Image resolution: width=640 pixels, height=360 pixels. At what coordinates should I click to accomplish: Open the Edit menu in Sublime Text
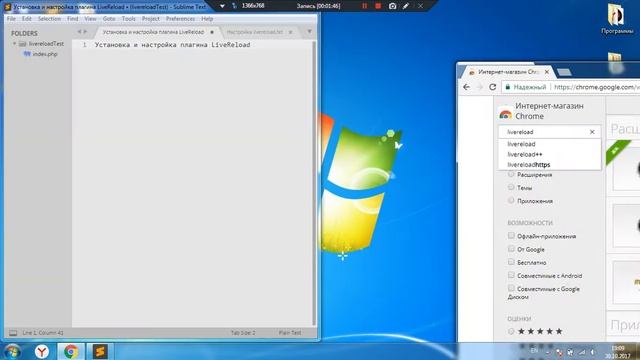(27, 19)
